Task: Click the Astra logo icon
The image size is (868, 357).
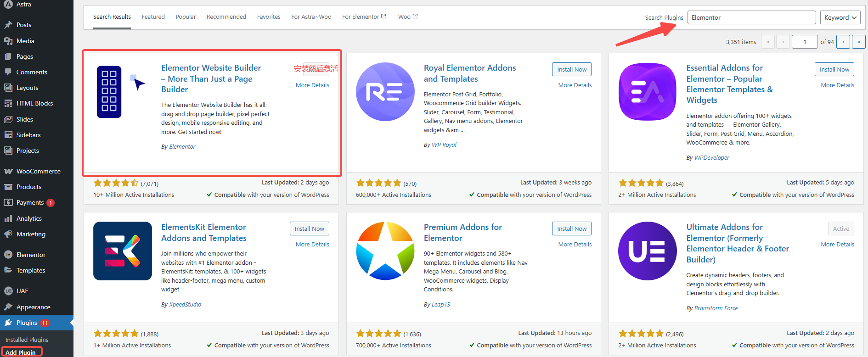Action: tap(8, 4)
